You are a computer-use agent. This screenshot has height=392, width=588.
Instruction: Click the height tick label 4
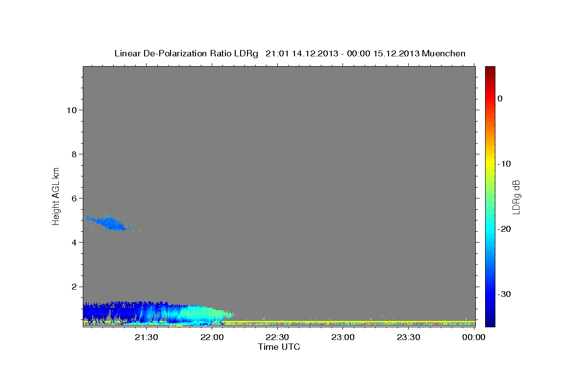pyautogui.click(x=74, y=242)
